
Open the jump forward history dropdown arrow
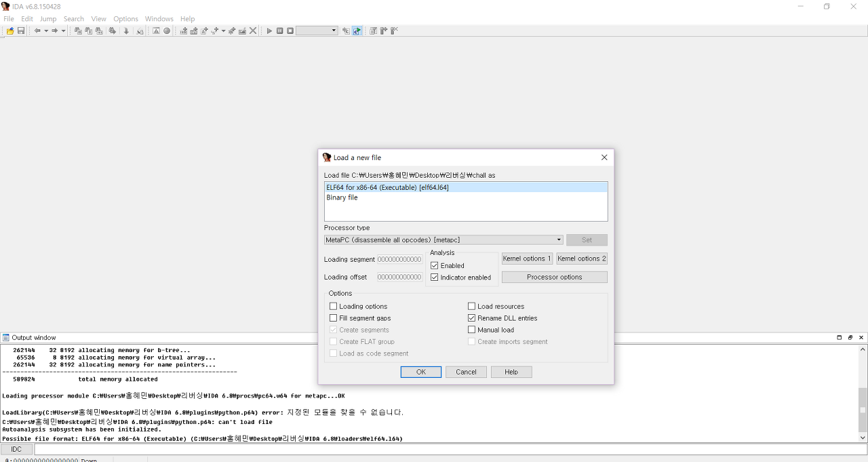coord(64,31)
